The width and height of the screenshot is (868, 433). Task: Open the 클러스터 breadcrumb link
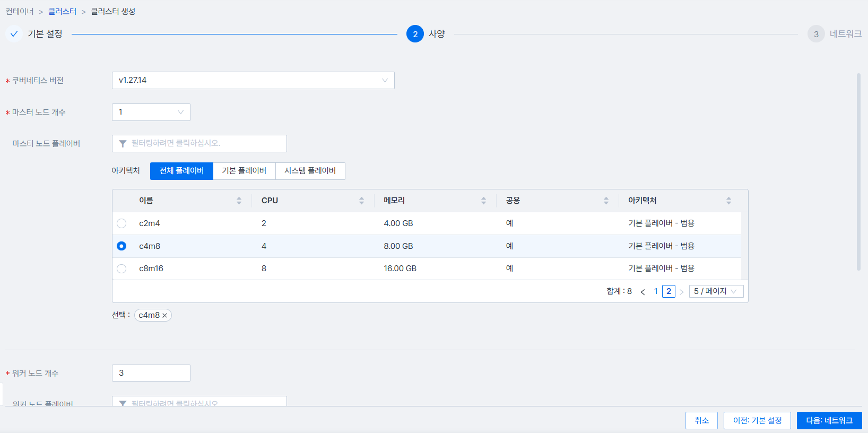point(62,12)
